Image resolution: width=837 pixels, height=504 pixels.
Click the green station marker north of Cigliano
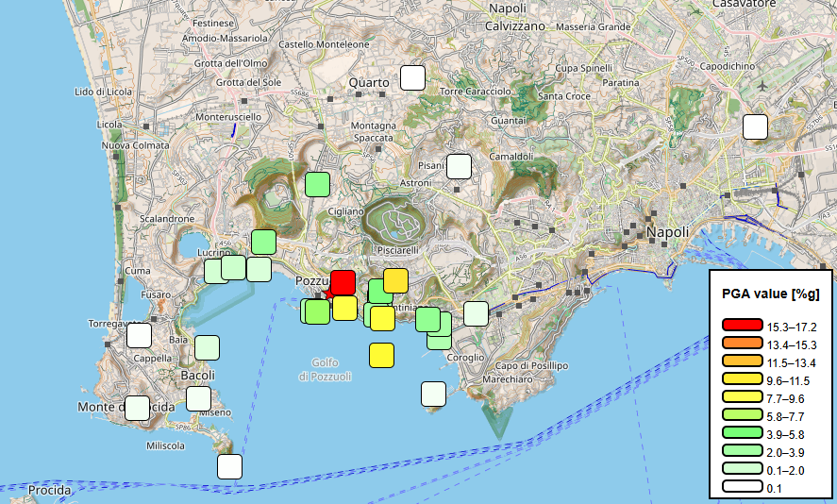[318, 185]
